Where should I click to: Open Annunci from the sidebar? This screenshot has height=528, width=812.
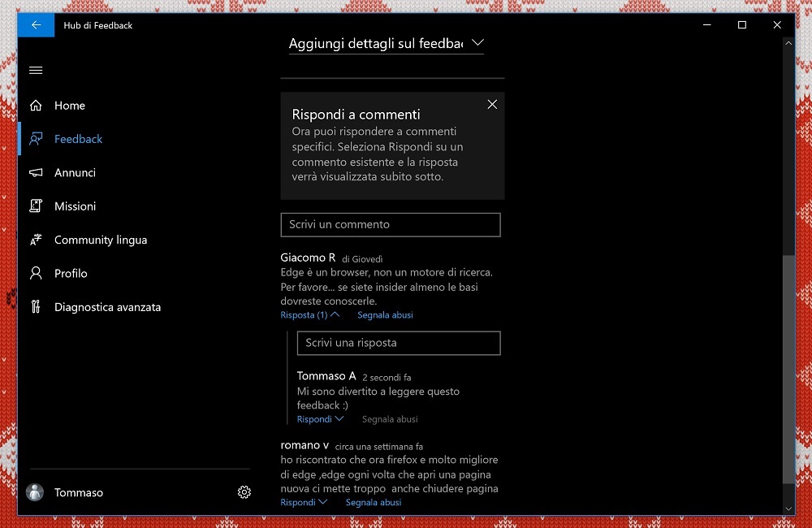pyautogui.click(x=75, y=172)
